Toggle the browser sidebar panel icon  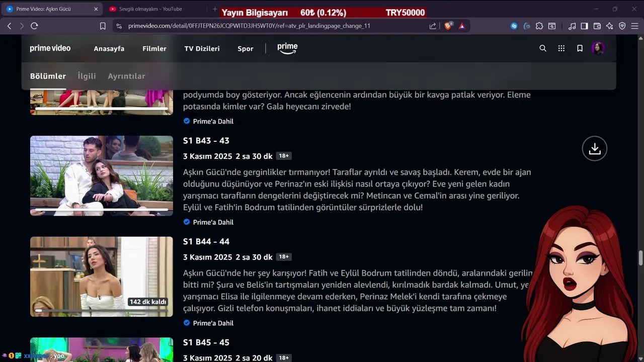coord(584,26)
